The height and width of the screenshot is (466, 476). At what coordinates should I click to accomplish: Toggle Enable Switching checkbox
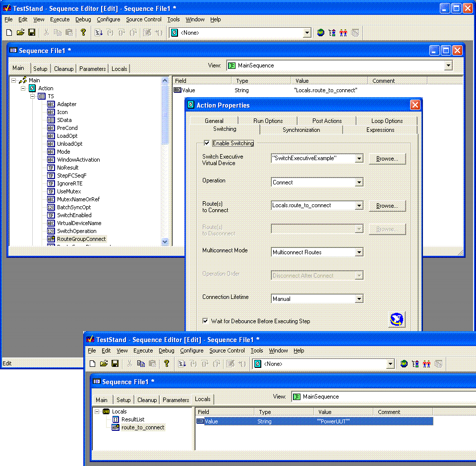click(207, 143)
